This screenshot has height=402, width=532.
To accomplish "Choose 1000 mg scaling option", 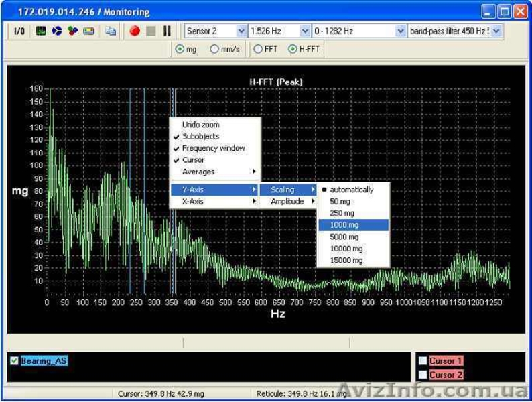I will coord(344,225).
